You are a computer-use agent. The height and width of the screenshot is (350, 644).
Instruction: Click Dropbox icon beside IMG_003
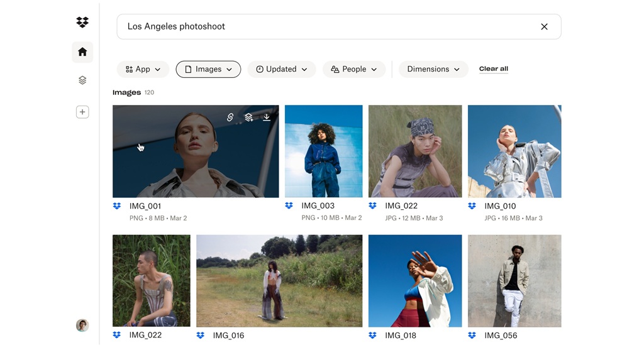[289, 205]
